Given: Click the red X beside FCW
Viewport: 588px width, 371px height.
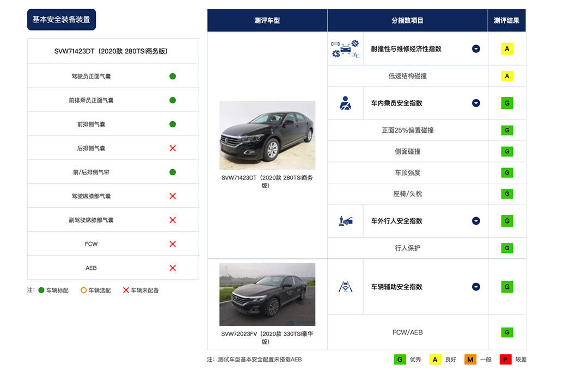Looking at the screenshot, I should click(x=173, y=244).
